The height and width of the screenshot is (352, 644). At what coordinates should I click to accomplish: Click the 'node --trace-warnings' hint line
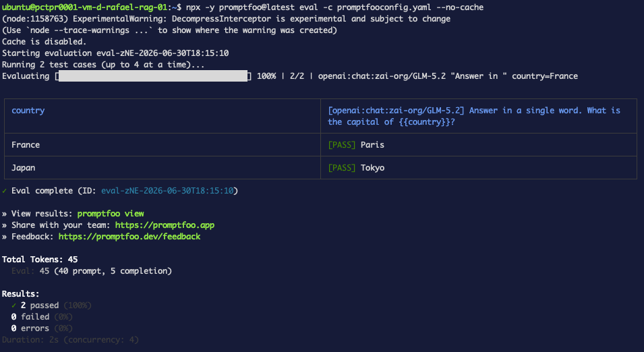(x=170, y=30)
